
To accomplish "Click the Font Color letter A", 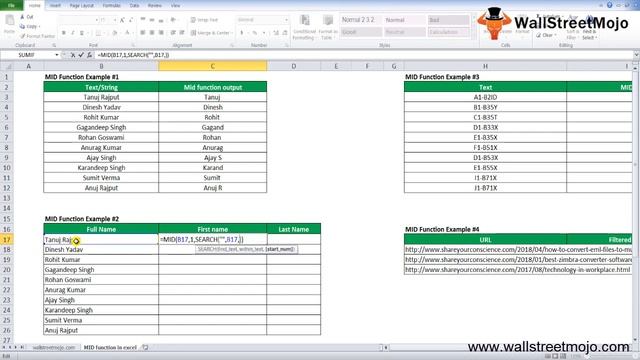I will point(128,33).
